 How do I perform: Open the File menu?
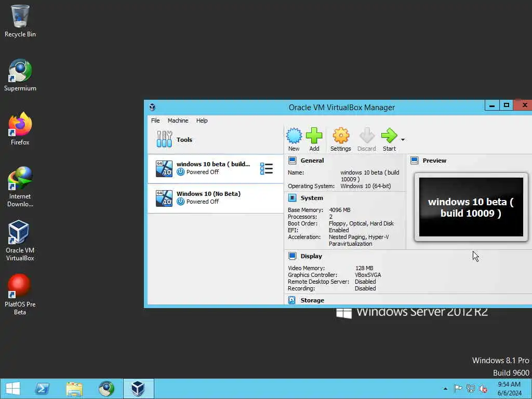click(x=155, y=121)
